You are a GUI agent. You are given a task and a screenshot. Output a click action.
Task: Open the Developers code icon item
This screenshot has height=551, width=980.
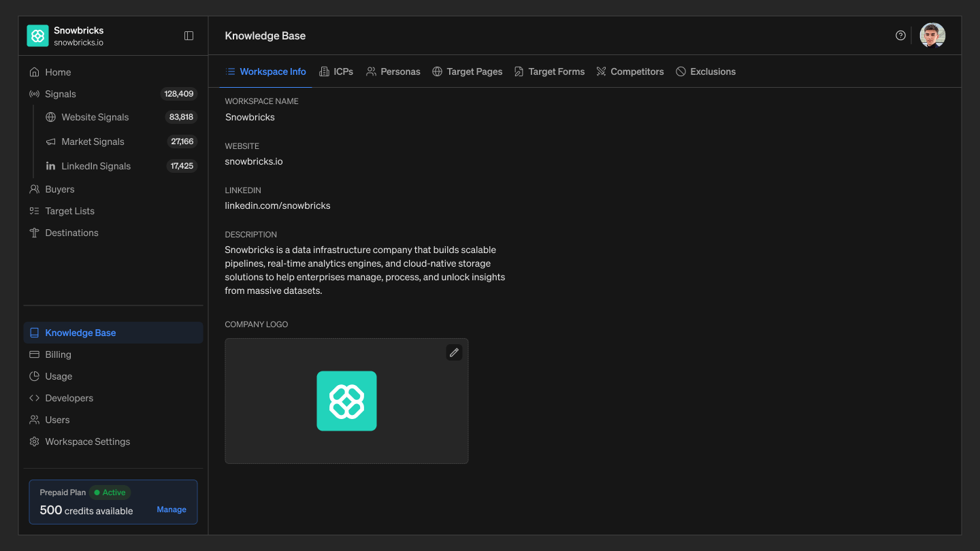point(113,398)
